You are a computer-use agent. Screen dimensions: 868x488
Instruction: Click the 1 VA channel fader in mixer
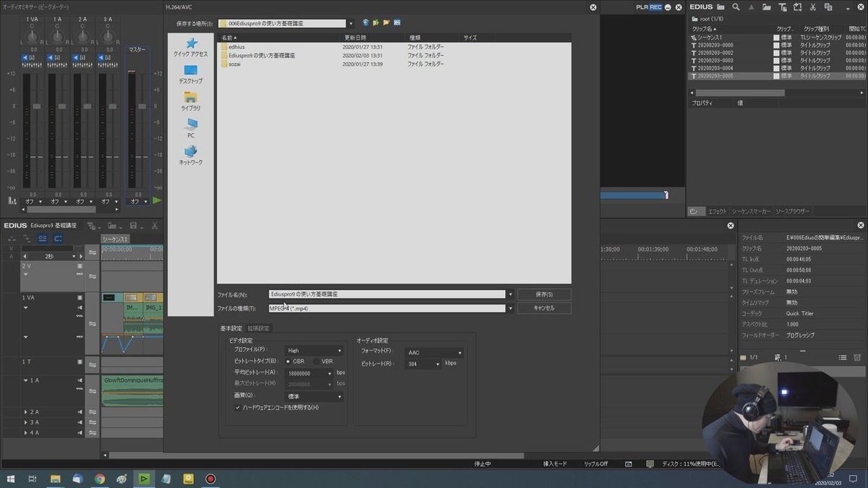point(35,106)
